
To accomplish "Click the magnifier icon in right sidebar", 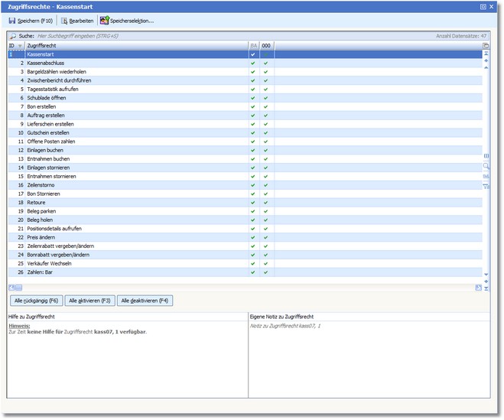I will (486, 165).
